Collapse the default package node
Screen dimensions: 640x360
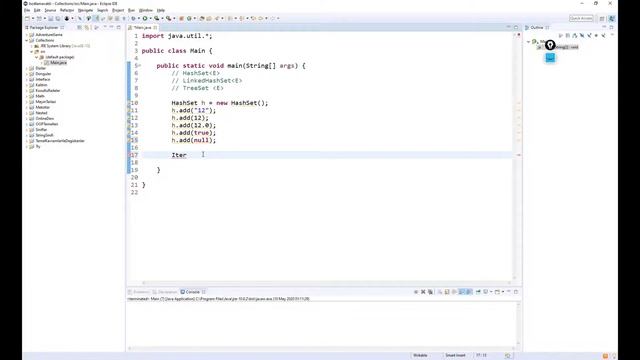click(x=37, y=57)
